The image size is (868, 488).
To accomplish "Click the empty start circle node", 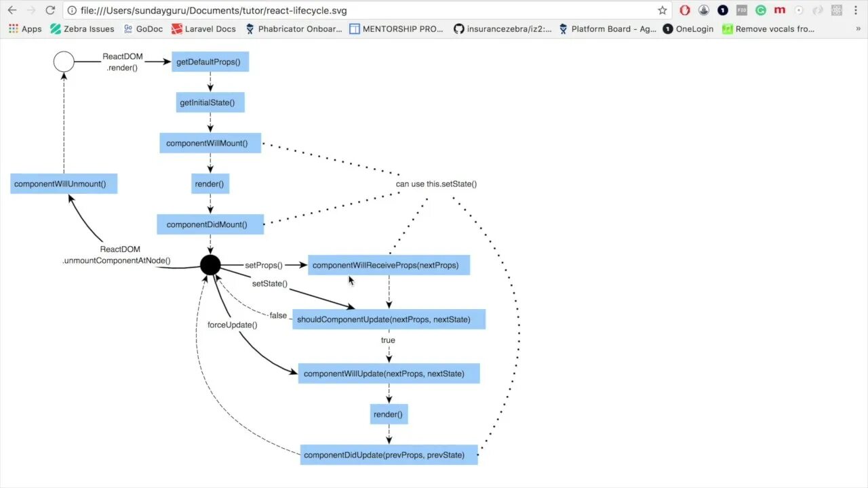I will tap(64, 62).
